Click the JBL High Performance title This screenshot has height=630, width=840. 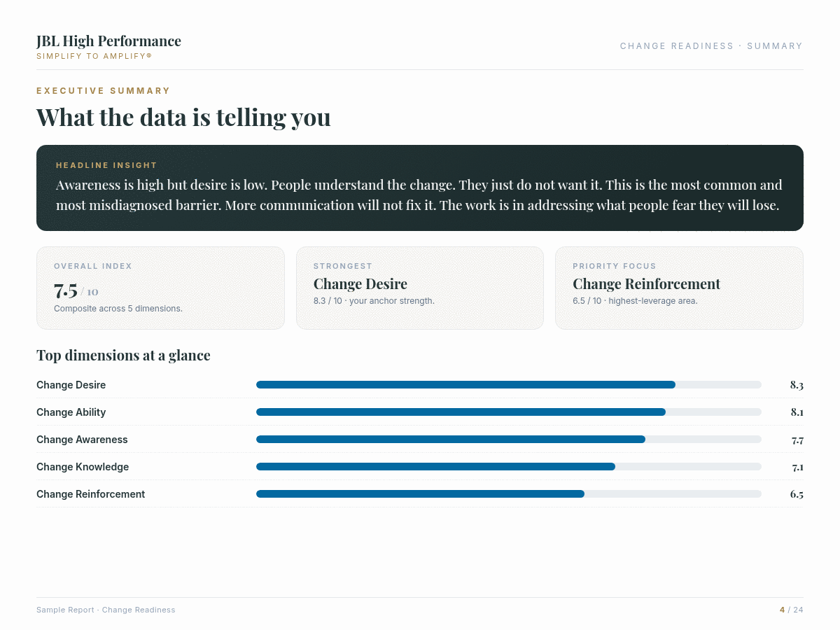coord(108,41)
